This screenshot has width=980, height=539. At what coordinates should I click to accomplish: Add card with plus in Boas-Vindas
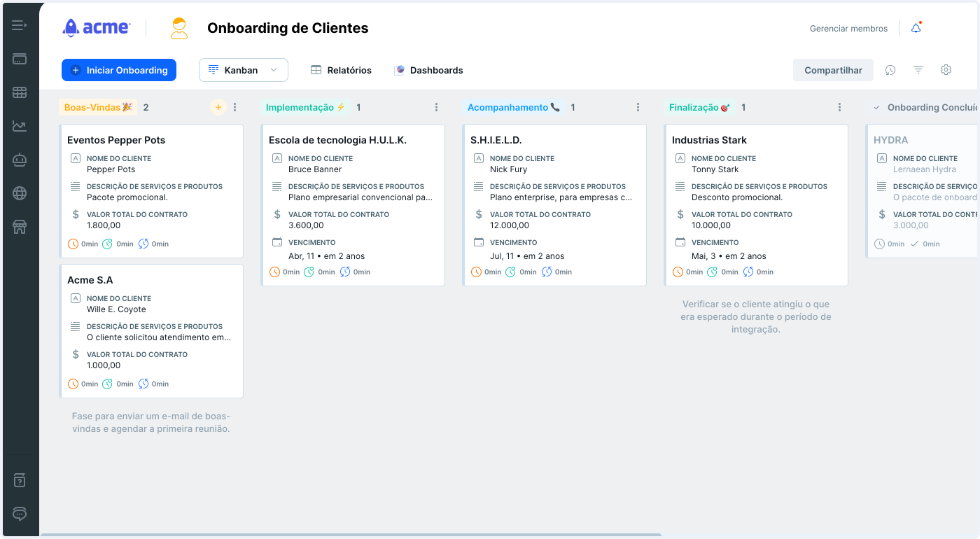pyautogui.click(x=218, y=107)
